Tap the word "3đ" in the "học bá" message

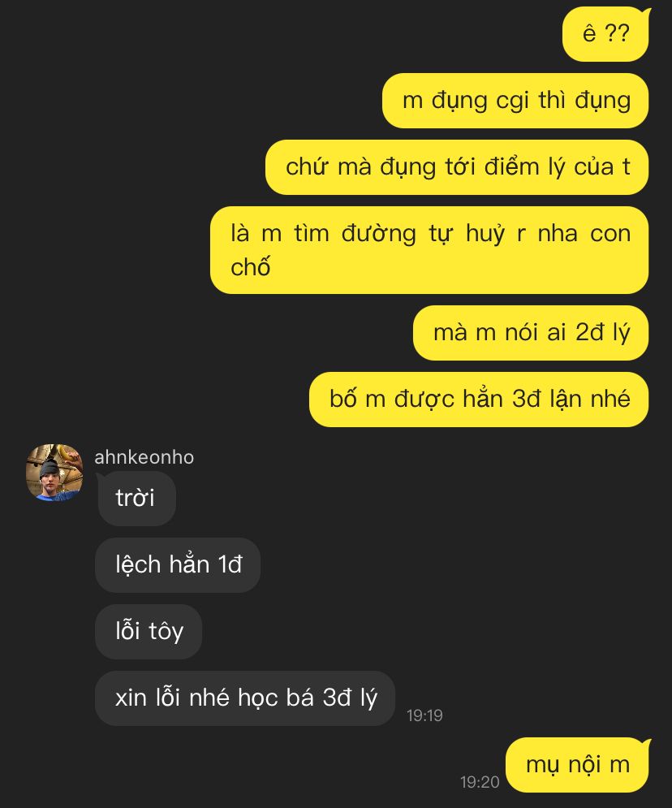337,698
